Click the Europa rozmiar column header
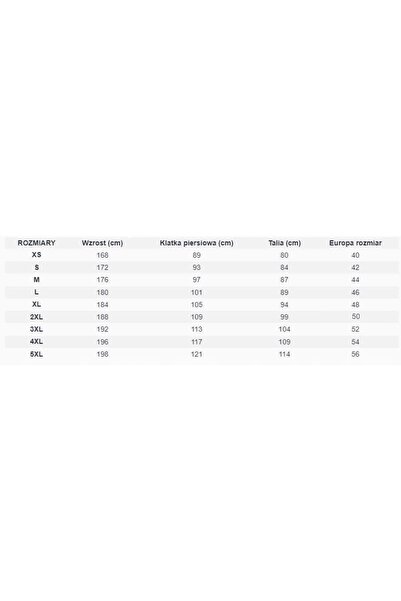The height and width of the screenshot is (601, 401). (x=355, y=243)
